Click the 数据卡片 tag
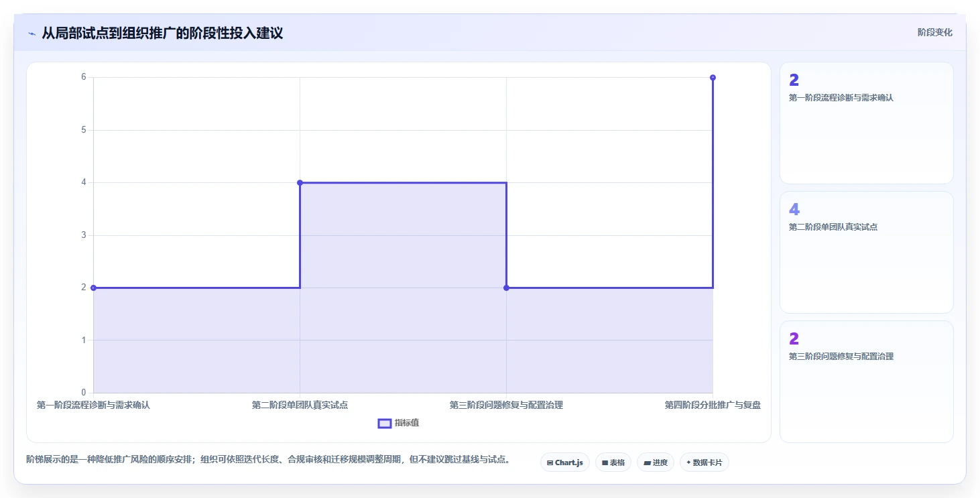 point(705,462)
